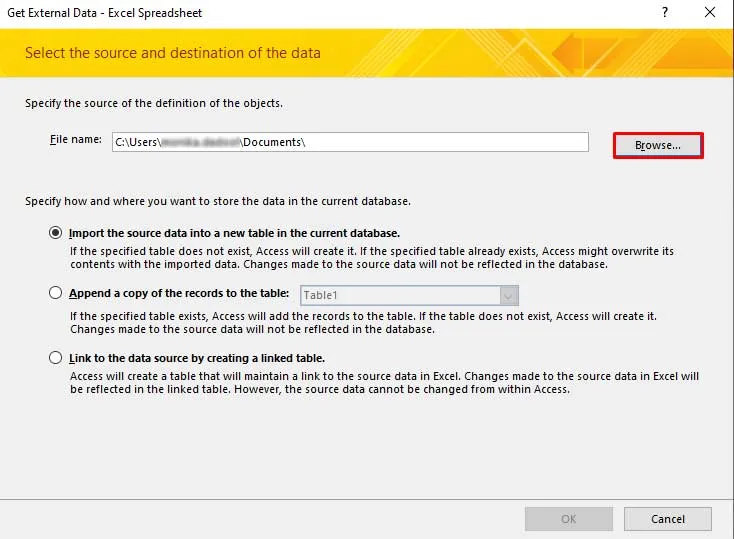Click inside the Table1 combo box text
Screen dimensions: 734x539
400,295
